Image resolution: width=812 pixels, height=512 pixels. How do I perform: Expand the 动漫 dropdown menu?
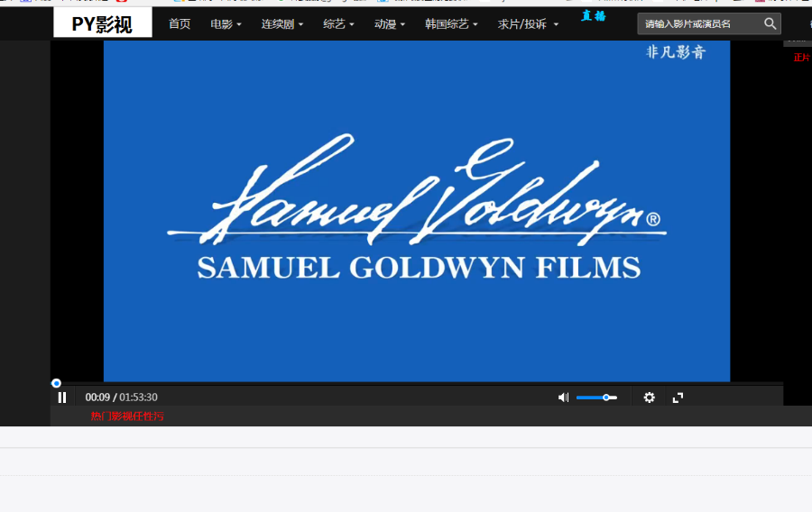(390, 23)
